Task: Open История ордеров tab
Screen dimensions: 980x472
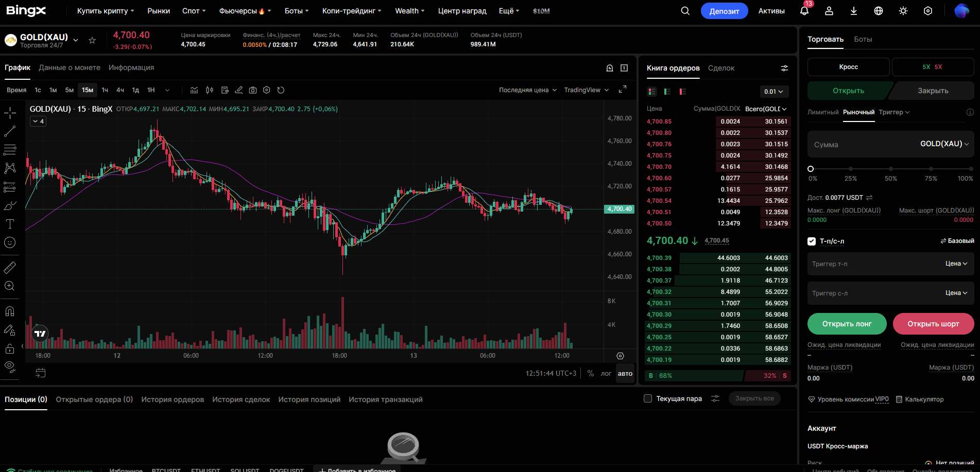Action: pos(173,399)
